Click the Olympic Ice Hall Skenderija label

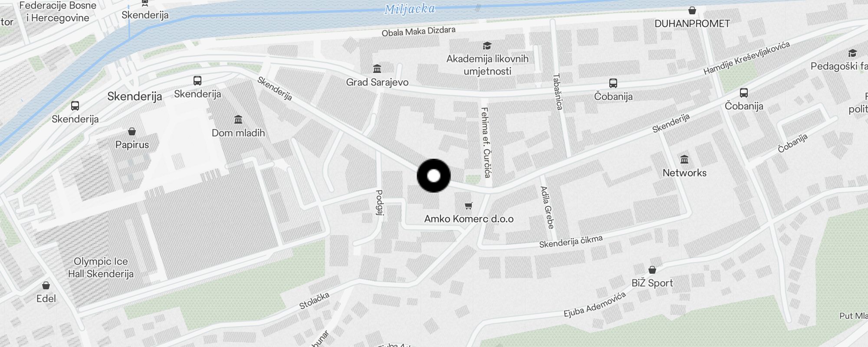[101, 268]
